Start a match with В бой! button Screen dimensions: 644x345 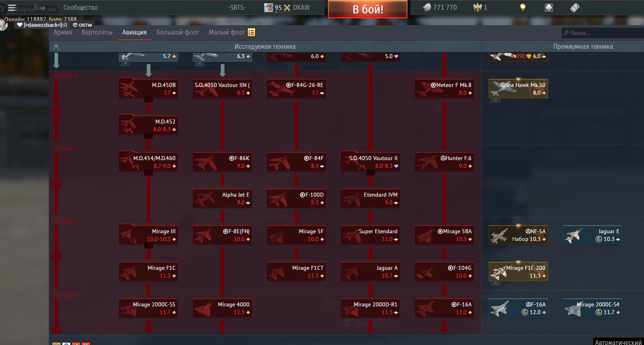click(368, 9)
